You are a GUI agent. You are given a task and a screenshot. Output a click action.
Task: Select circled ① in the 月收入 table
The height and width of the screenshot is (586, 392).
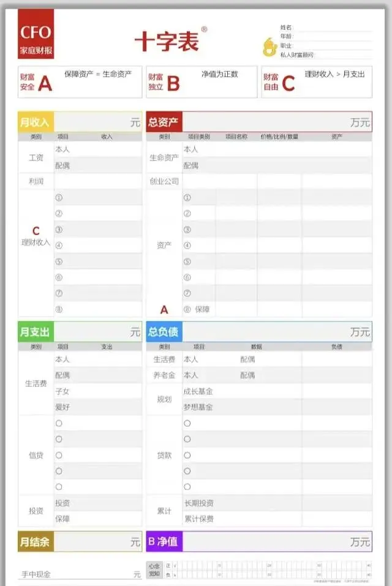click(x=59, y=197)
